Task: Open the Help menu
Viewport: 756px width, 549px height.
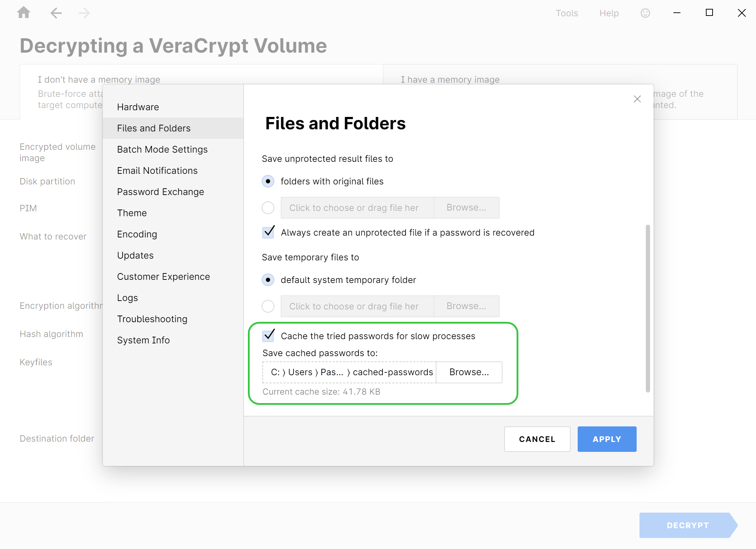Action: 609,13
